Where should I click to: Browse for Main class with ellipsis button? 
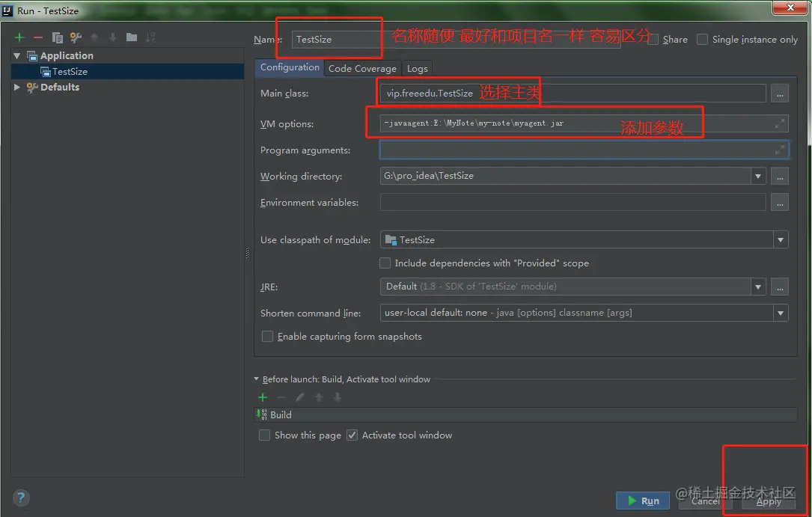779,94
